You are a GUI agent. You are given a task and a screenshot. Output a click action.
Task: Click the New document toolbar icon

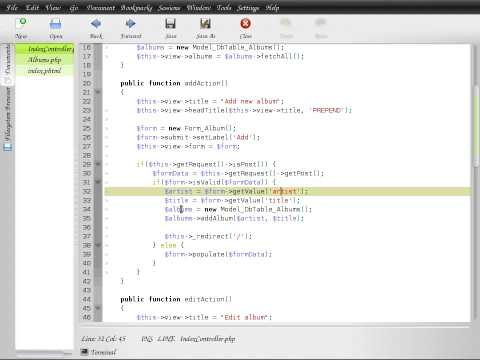click(x=22, y=24)
